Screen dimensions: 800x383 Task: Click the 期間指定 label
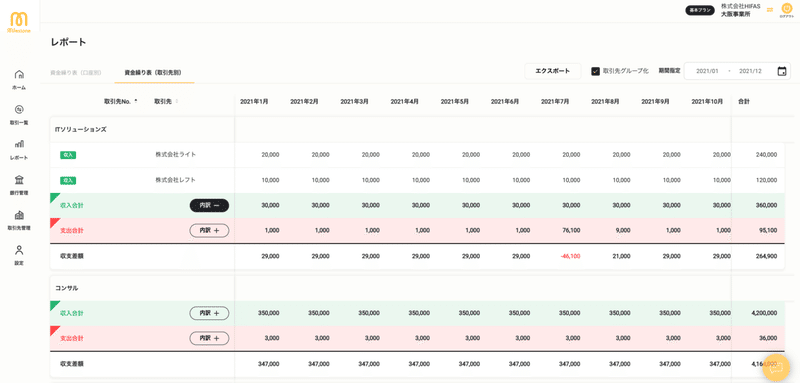[x=669, y=71]
